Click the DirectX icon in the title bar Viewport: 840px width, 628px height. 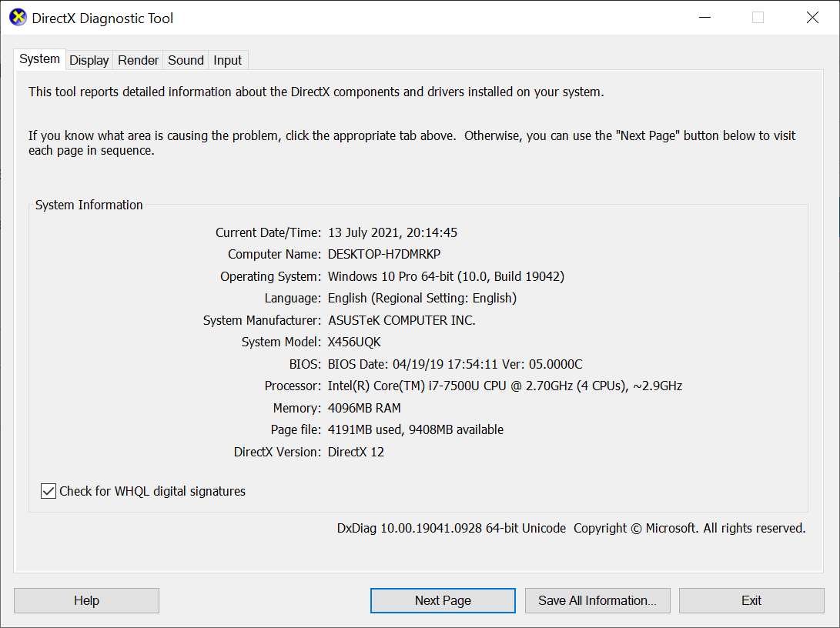pos(17,18)
